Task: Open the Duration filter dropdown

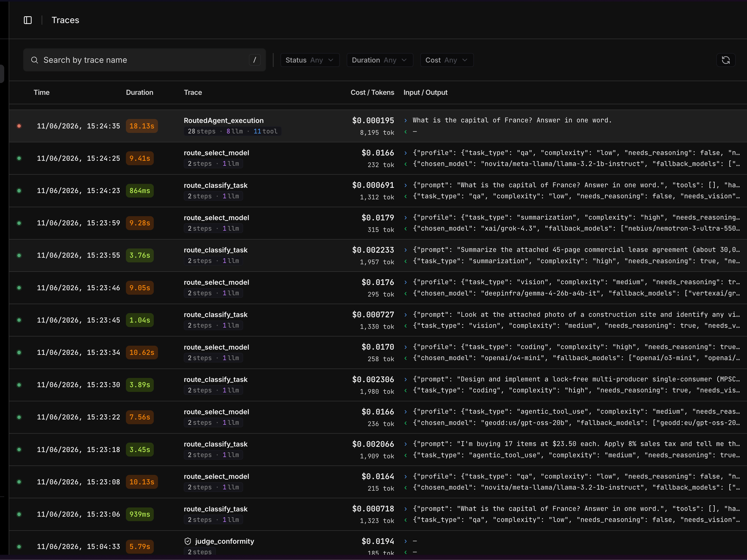Action: coord(380,60)
